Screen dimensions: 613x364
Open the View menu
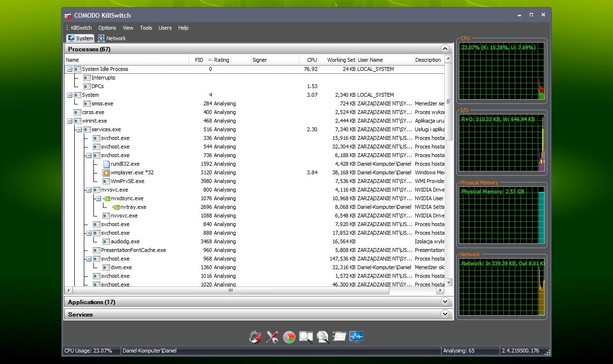128,28
